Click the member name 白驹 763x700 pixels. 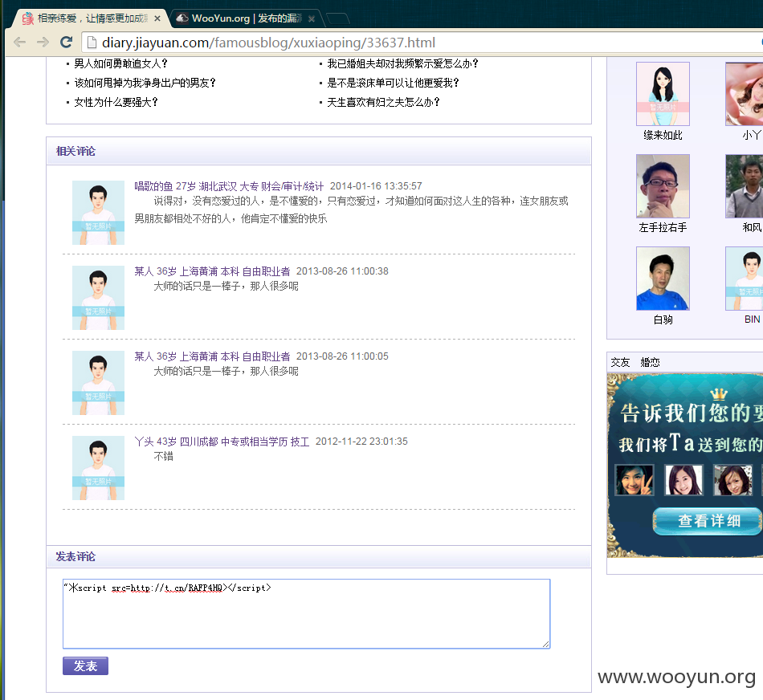pos(663,319)
